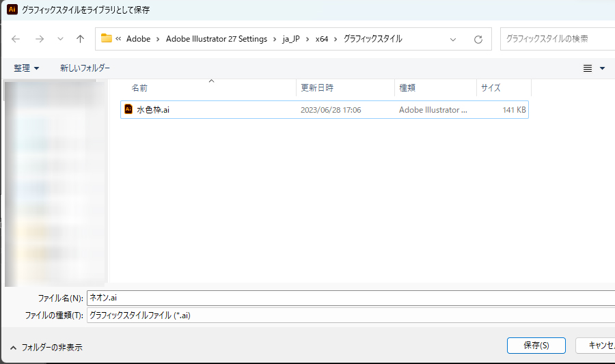
Task: Expand chevron after ja_JP breadcrumb
Action: click(x=307, y=39)
